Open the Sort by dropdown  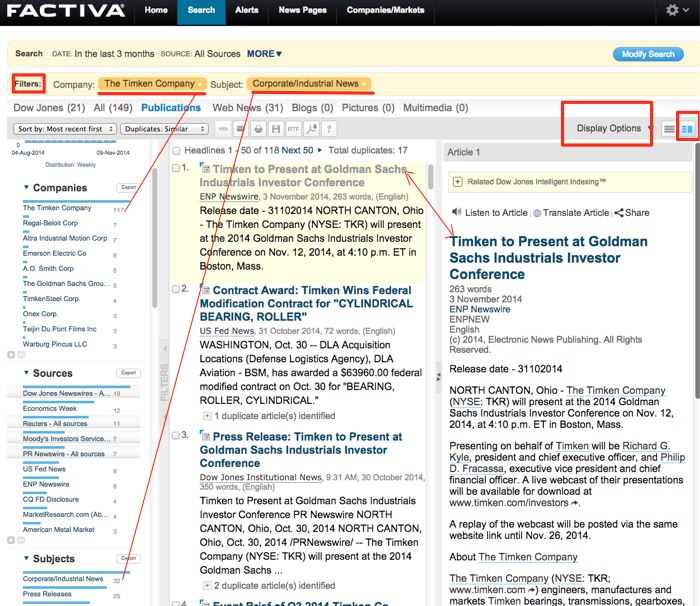pyautogui.click(x=65, y=129)
